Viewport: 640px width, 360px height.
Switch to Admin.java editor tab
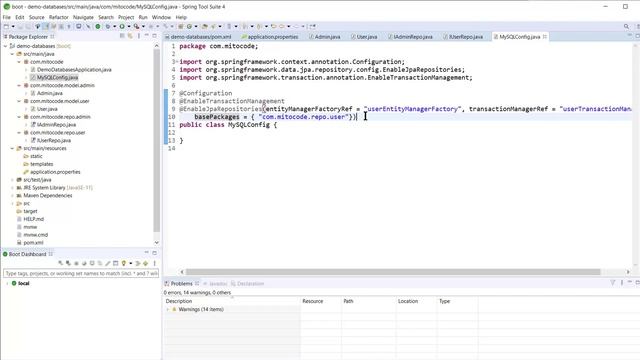coord(325,37)
